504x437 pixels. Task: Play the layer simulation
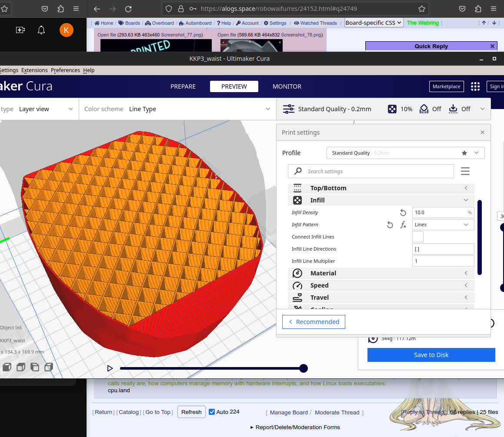(x=110, y=368)
